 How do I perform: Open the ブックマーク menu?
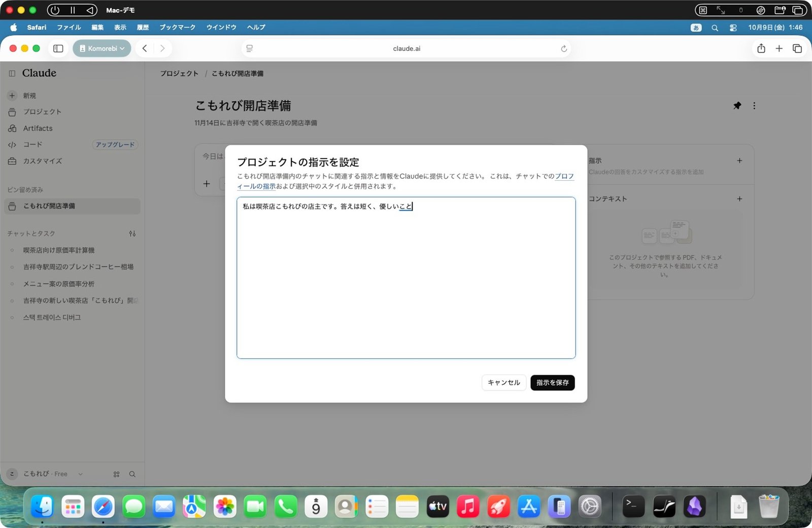pos(178,27)
